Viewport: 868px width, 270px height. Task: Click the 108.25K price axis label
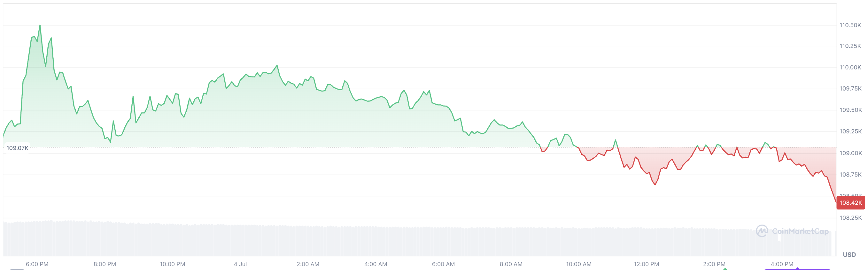click(x=850, y=218)
